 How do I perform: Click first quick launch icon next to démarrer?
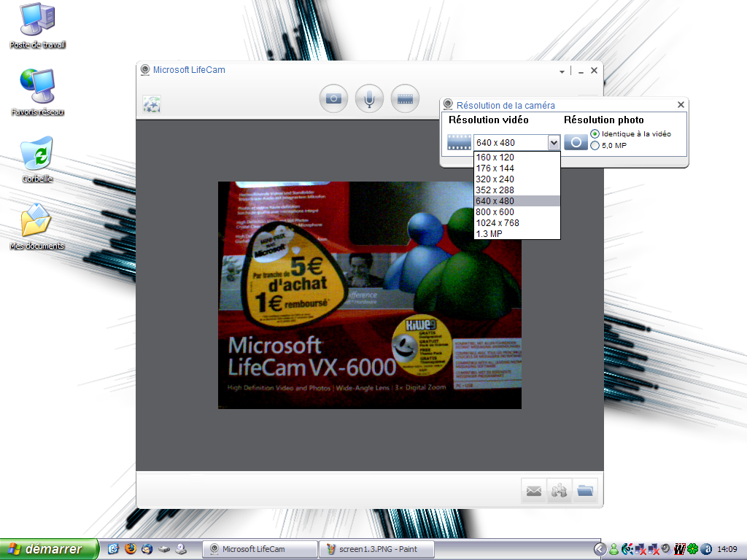pos(113,549)
